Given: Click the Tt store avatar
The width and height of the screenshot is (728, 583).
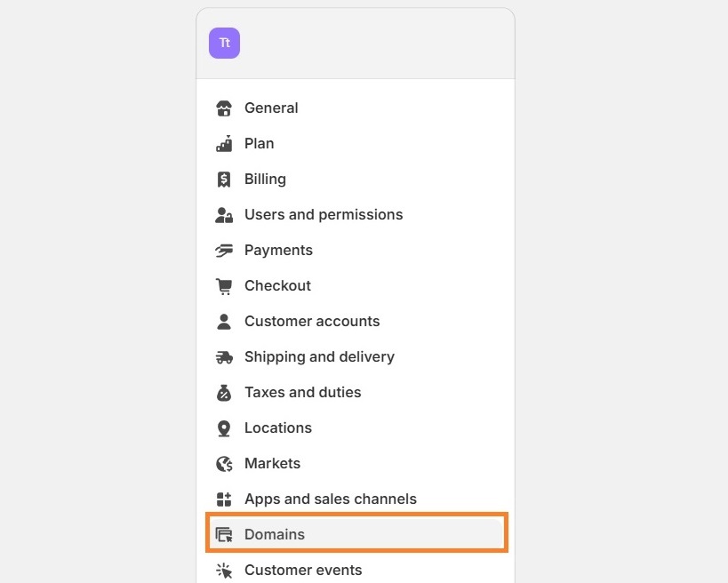Looking at the screenshot, I should click(x=224, y=43).
